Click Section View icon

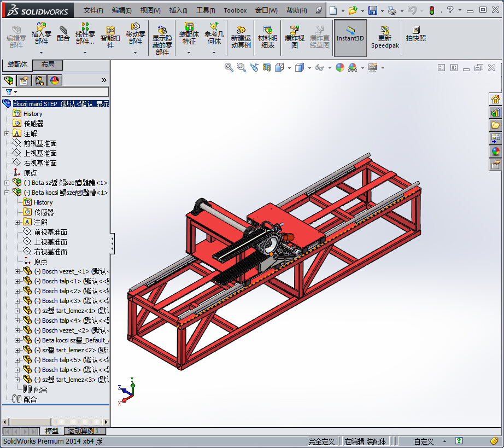pyautogui.click(x=266, y=67)
